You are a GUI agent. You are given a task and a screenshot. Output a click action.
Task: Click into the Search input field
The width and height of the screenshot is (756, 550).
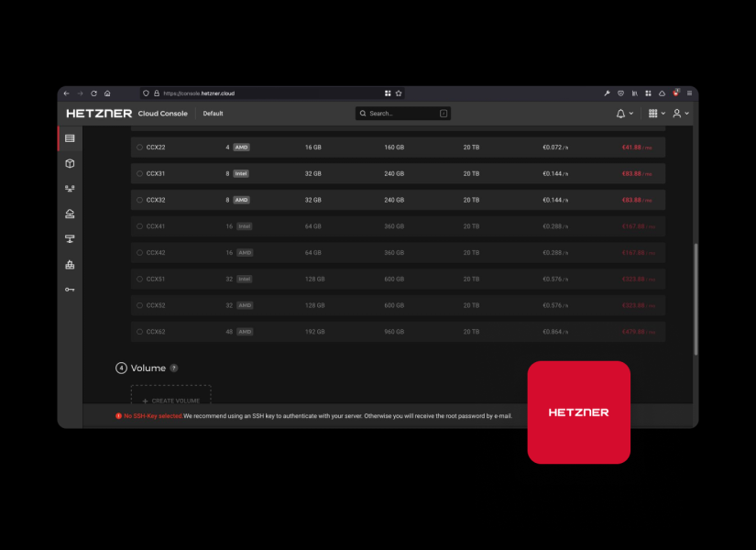point(401,114)
